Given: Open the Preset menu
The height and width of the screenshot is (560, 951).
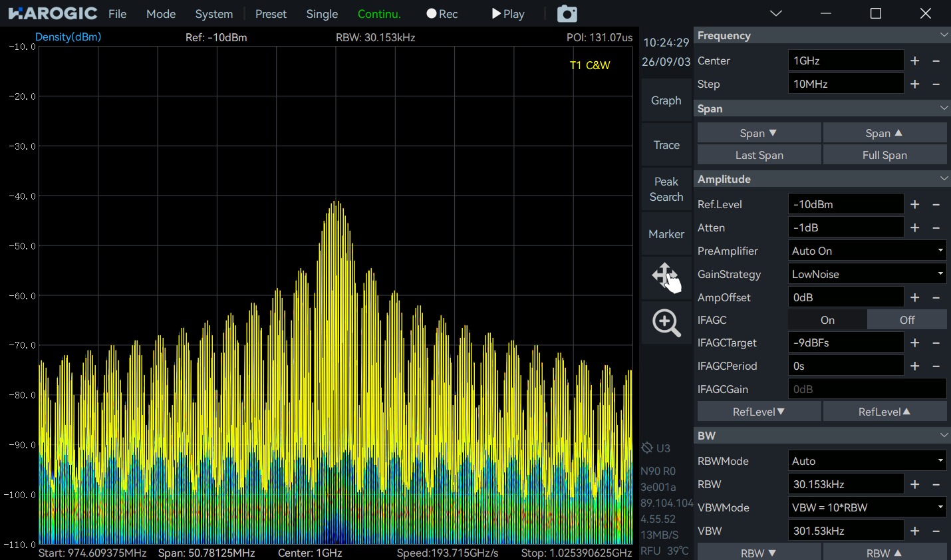Looking at the screenshot, I should [x=271, y=14].
